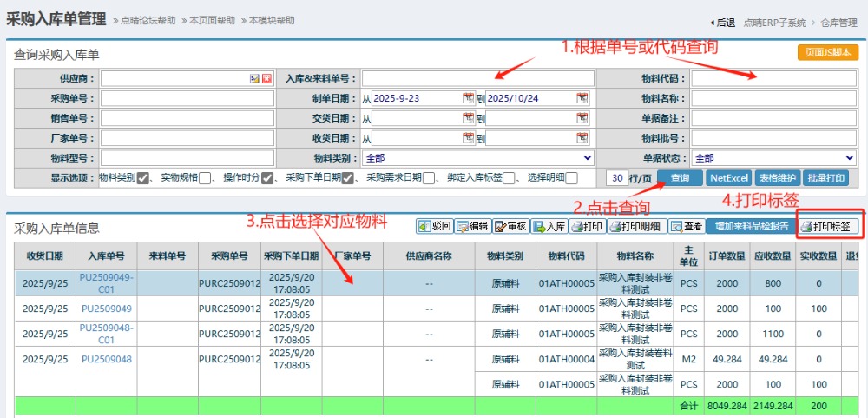Click the 入库 stock-in toolbar button

coord(549,226)
